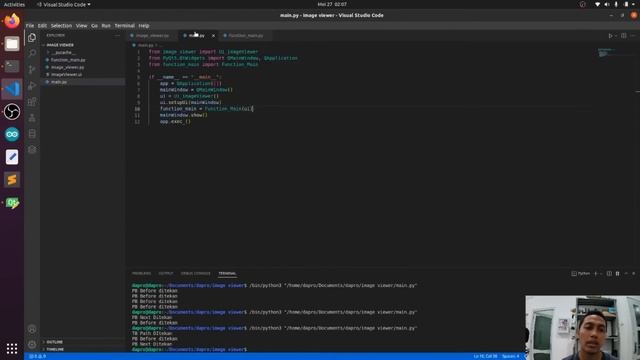The width and height of the screenshot is (640, 360).
Task: Open Files from the Ubuntu dock
Action: pyautogui.click(x=12, y=43)
